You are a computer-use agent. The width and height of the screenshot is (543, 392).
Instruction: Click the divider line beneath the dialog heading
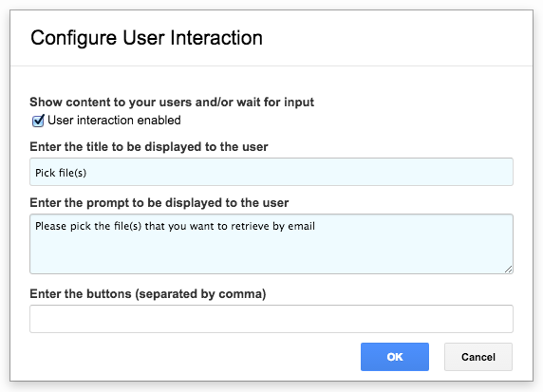[x=271, y=65]
